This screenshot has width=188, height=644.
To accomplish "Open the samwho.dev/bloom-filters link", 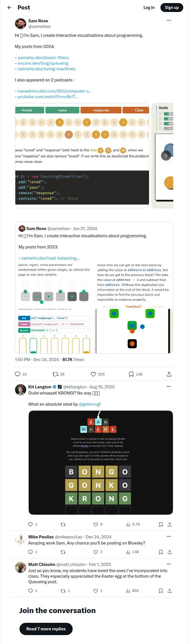I will (43, 58).
